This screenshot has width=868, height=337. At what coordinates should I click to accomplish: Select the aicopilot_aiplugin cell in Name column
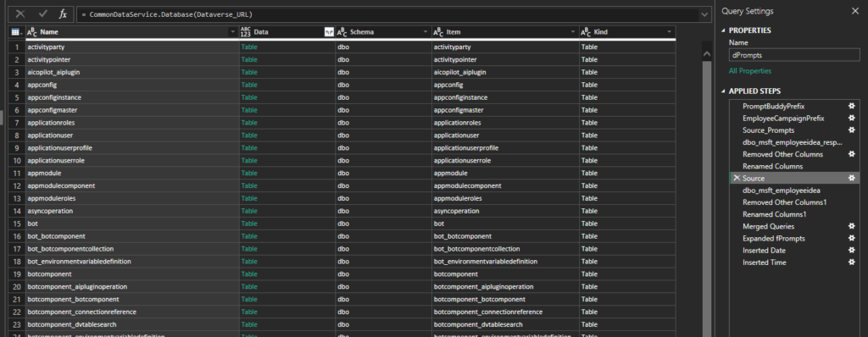(x=132, y=72)
